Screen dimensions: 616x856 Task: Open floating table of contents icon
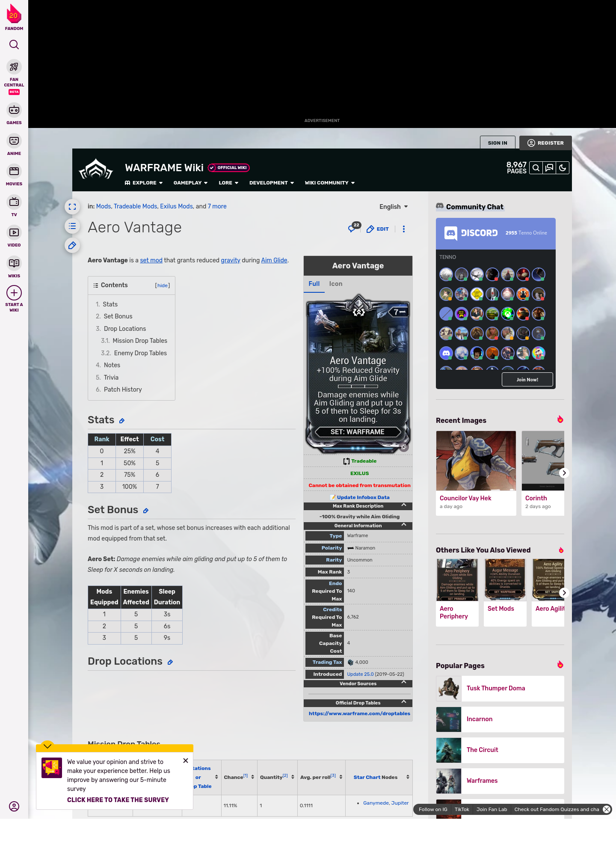(72, 226)
